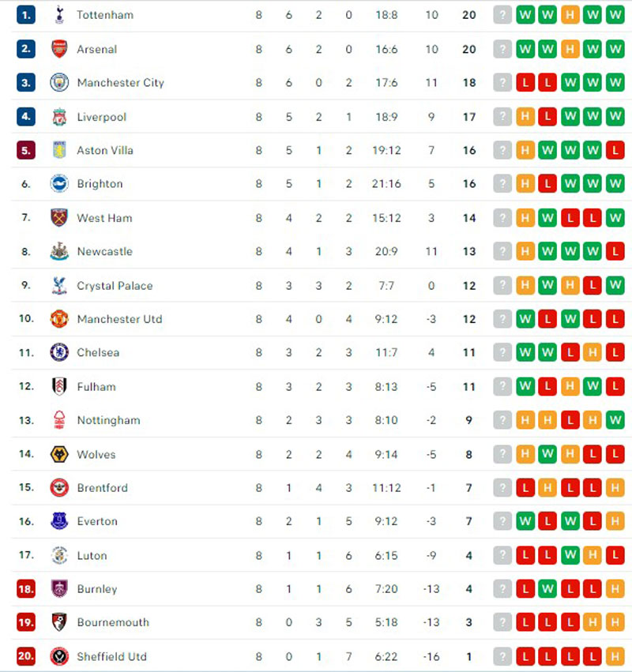Click the Everton club crest
Viewport: 632px width, 672px height.
59,521
